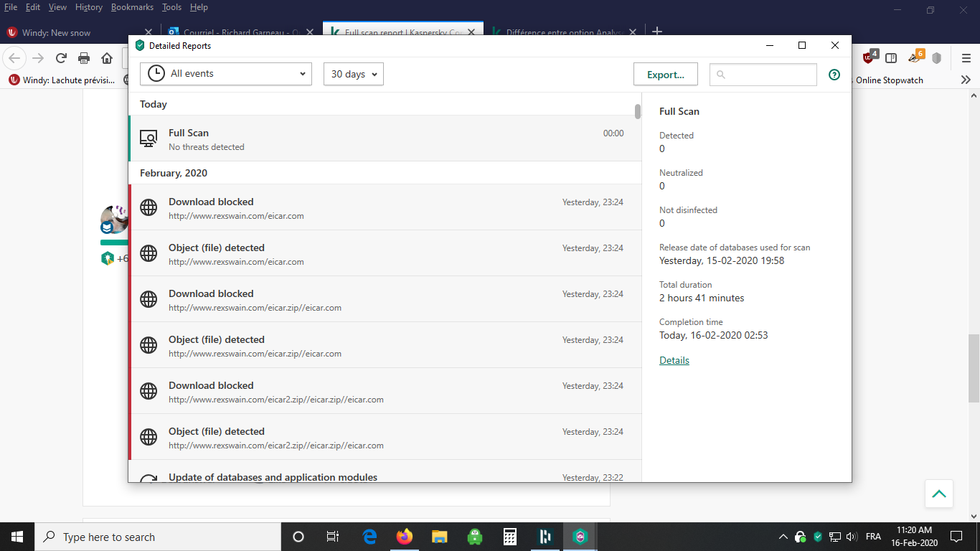Reload the page in Firefox
Viewport: 980px width, 551px height.
click(61, 58)
